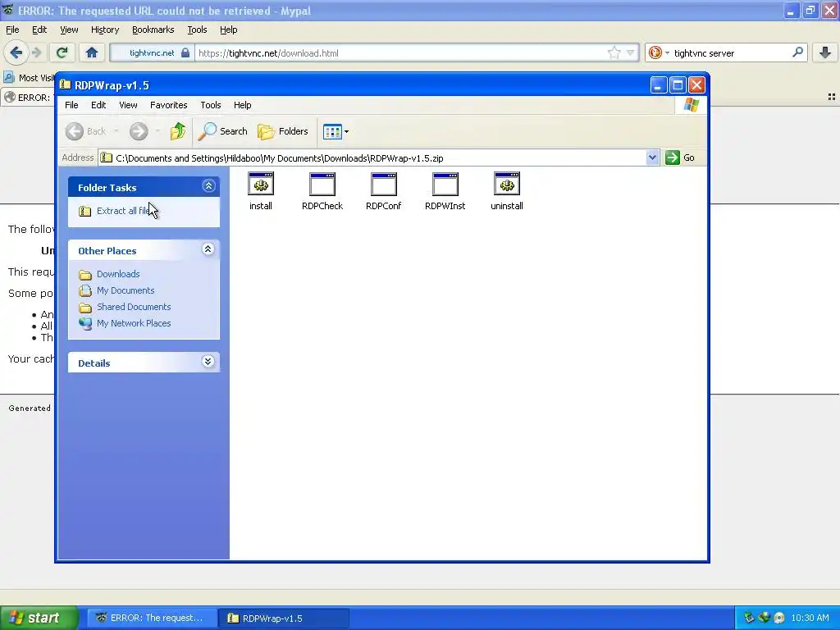Open Downloads in Other Places
Image resolution: width=840 pixels, height=630 pixels.
tap(118, 274)
